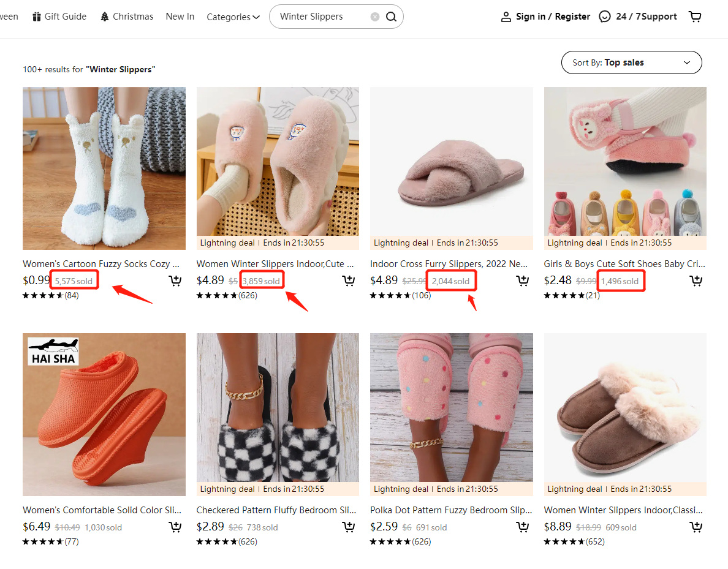Screen dimensions: 728x569
Task: Add Girls & Boys Baby Shoes to cart
Action: (x=696, y=281)
